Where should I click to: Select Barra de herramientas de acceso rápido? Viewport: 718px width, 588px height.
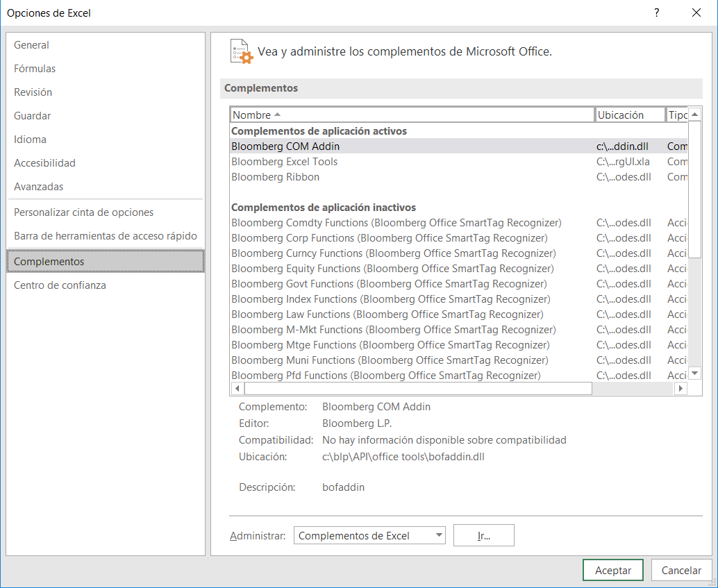point(106,236)
